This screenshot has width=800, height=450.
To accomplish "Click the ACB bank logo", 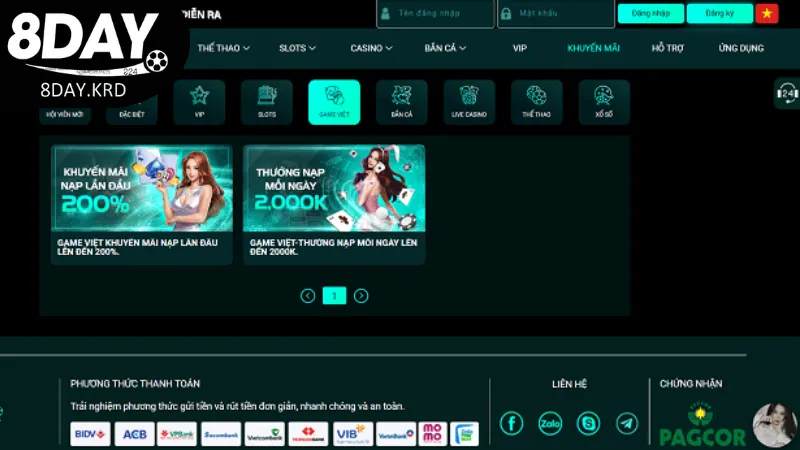I will click(134, 434).
